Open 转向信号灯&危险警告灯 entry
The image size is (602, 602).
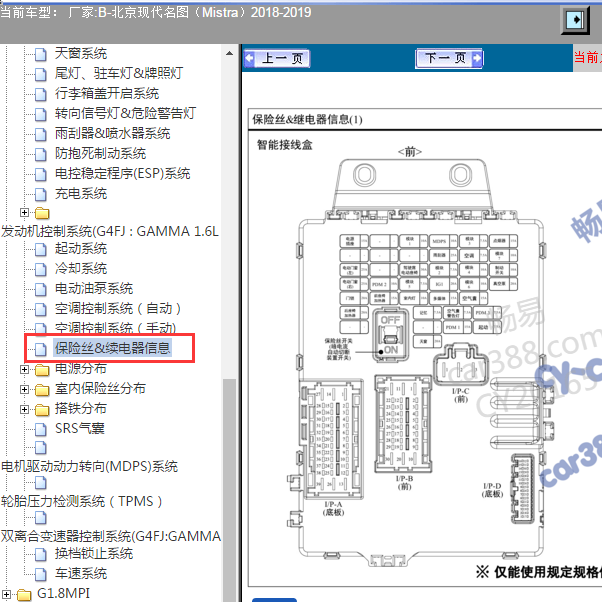point(125,113)
